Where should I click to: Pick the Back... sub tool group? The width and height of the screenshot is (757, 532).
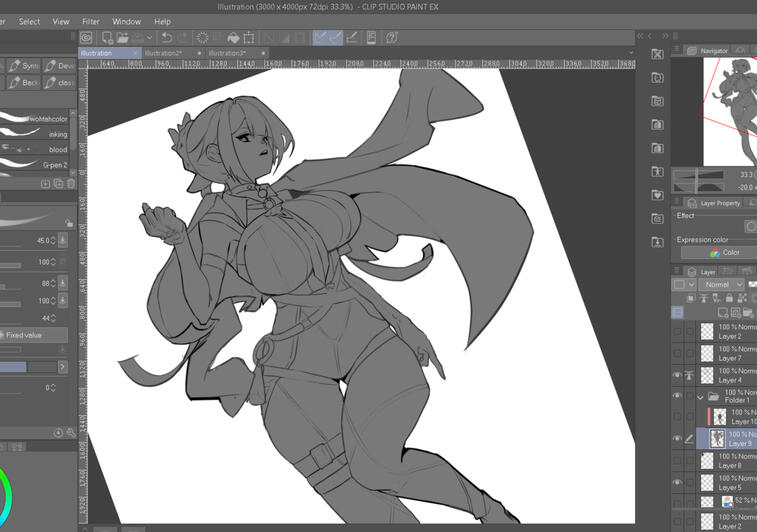pyautogui.click(x=23, y=83)
